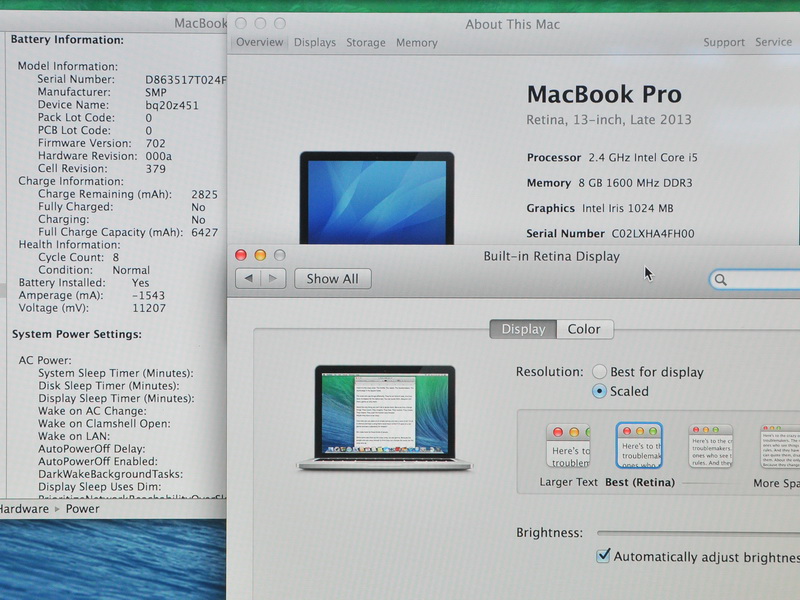Click the Condition Normal value

tap(131, 270)
